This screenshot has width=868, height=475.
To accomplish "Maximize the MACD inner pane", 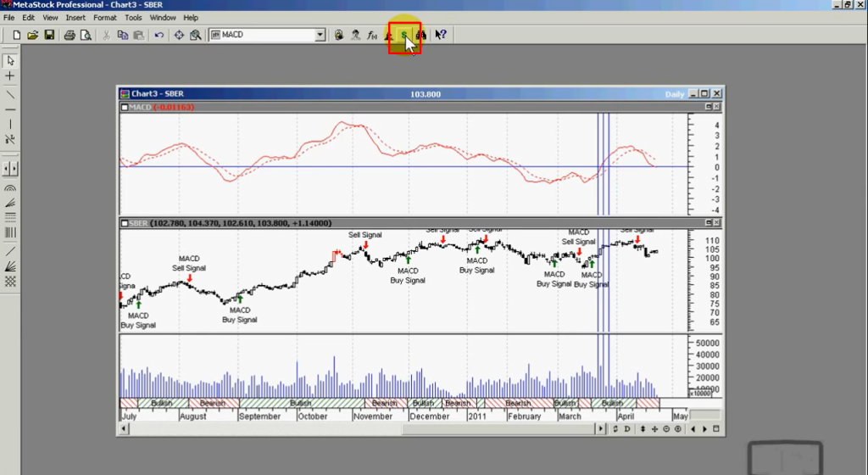I will pos(709,108).
